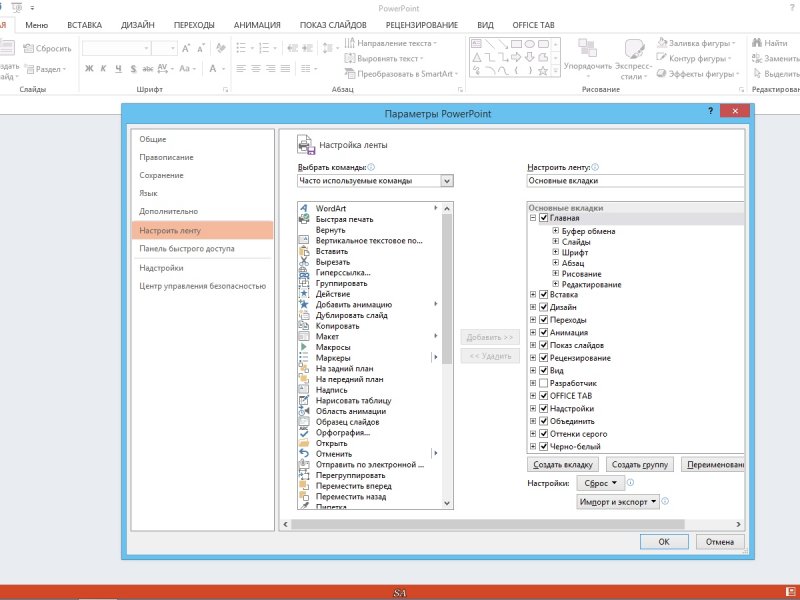Click info icon next to Импорт и экспорт
Viewport: 800px width, 600px height.
point(665,502)
